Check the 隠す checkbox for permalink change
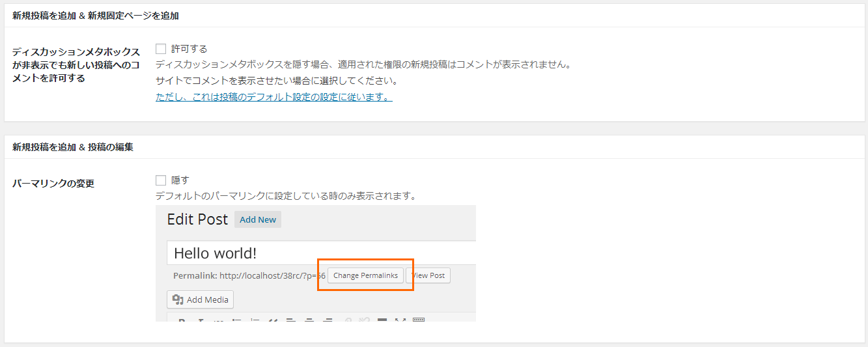This screenshot has width=868, height=347. pos(161,180)
